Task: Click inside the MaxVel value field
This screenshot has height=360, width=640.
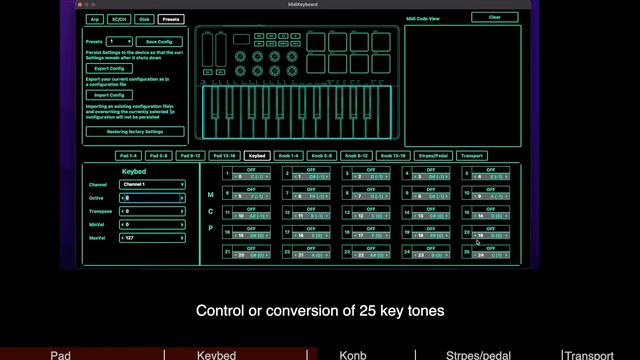Action: (152, 238)
